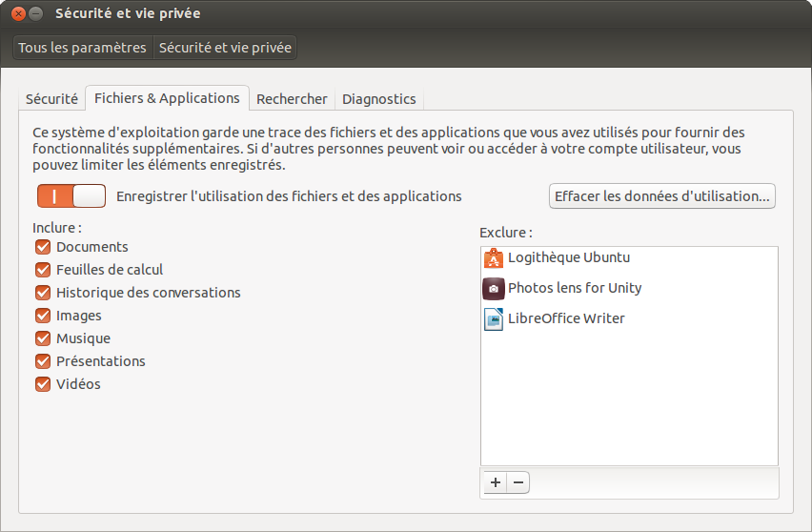
Task: Click the LibreOffice Writer icon
Action: click(x=494, y=319)
